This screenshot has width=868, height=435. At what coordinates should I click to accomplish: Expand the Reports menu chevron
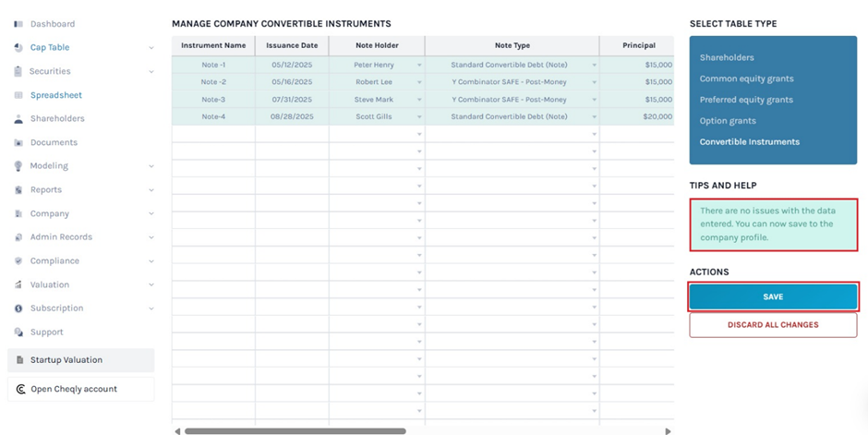(151, 190)
